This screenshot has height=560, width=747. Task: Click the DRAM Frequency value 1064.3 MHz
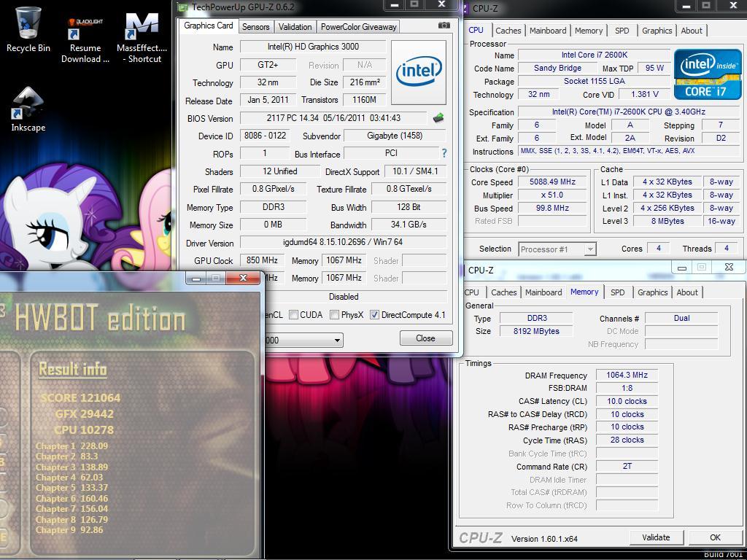627,376
